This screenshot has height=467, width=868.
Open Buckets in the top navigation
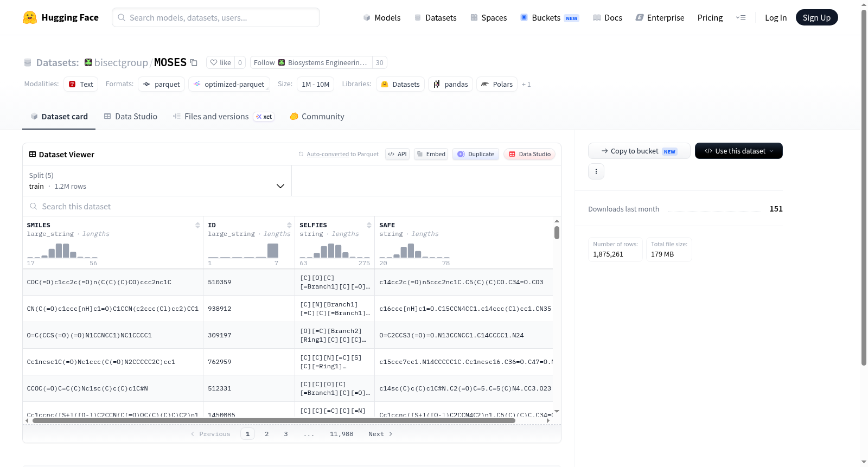pyautogui.click(x=550, y=17)
